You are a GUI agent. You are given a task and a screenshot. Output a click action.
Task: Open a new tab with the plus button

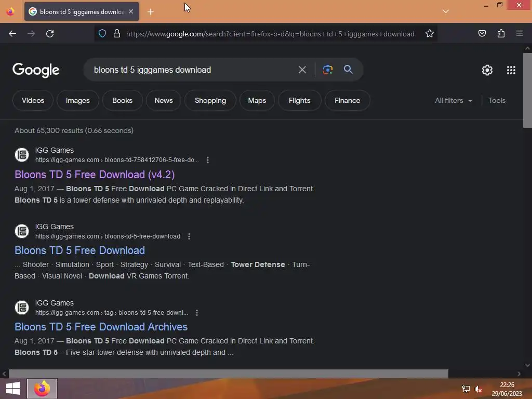click(151, 12)
